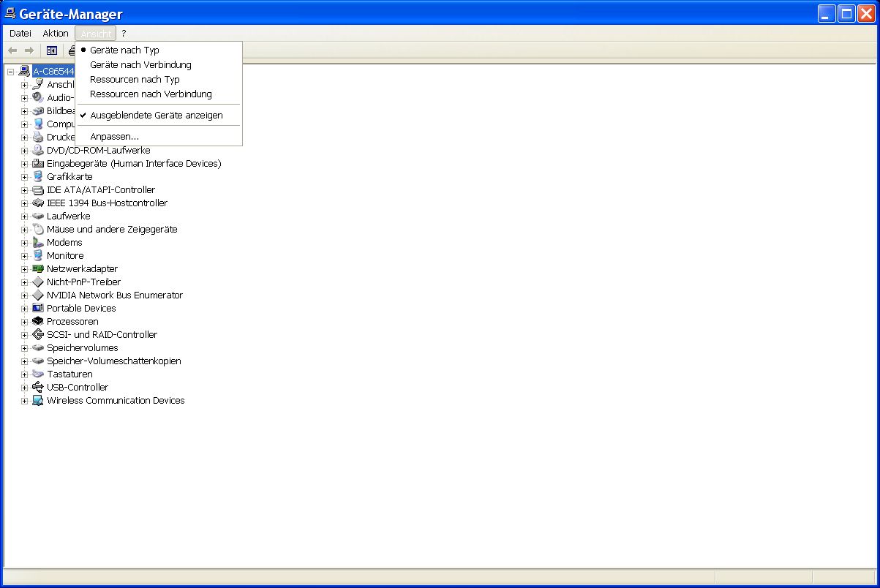This screenshot has width=880, height=588.
Task: Click the drive icon beside Laufwerke
Action: [38, 216]
